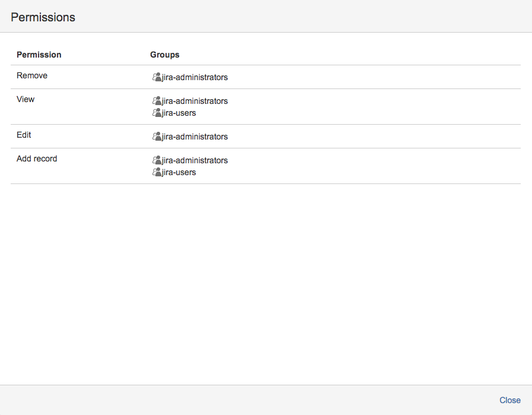Screen dimensions: 532x415
Task: Select jira-users text in View row
Action: (179, 113)
